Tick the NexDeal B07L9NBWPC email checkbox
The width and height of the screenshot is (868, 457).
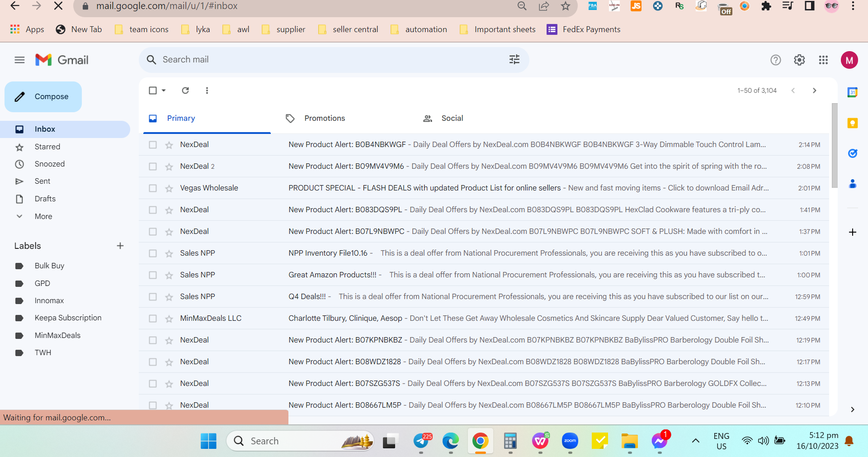(153, 232)
